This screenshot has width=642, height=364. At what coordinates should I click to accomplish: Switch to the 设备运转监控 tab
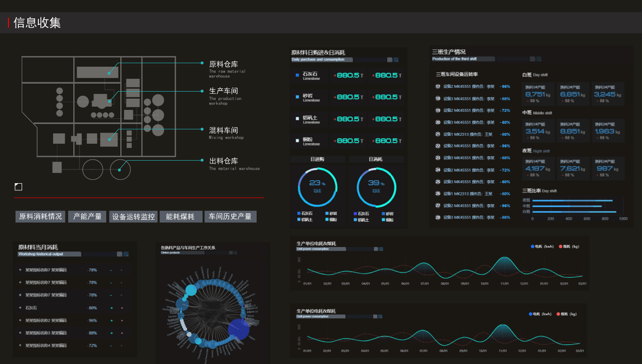pyautogui.click(x=133, y=217)
